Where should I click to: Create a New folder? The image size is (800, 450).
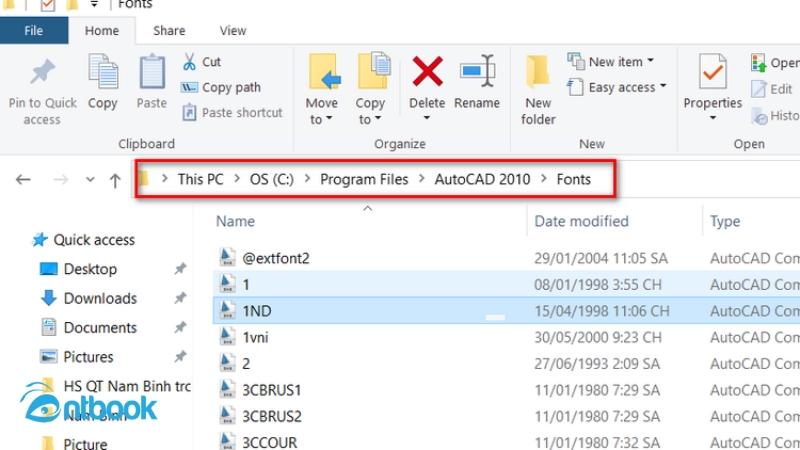point(538,91)
